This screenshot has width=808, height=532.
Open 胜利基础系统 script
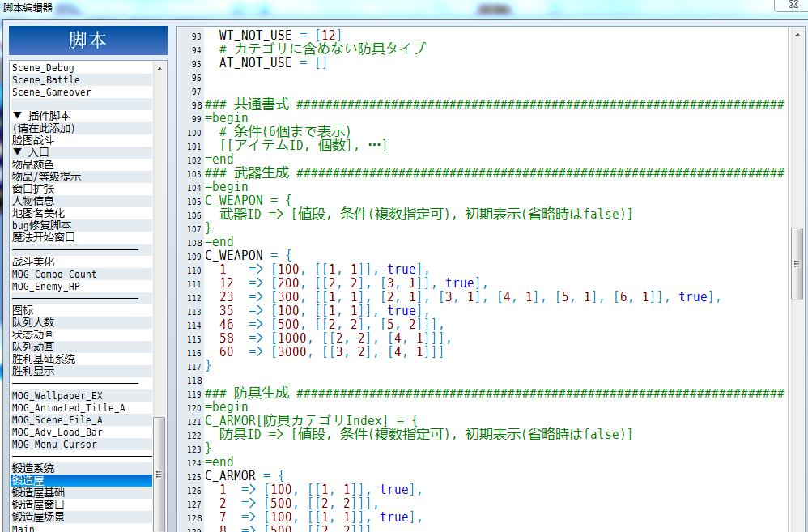click(81, 359)
